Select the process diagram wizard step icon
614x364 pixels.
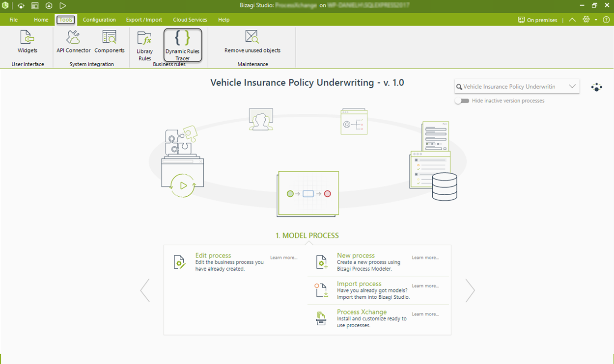(x=308, y=194)
